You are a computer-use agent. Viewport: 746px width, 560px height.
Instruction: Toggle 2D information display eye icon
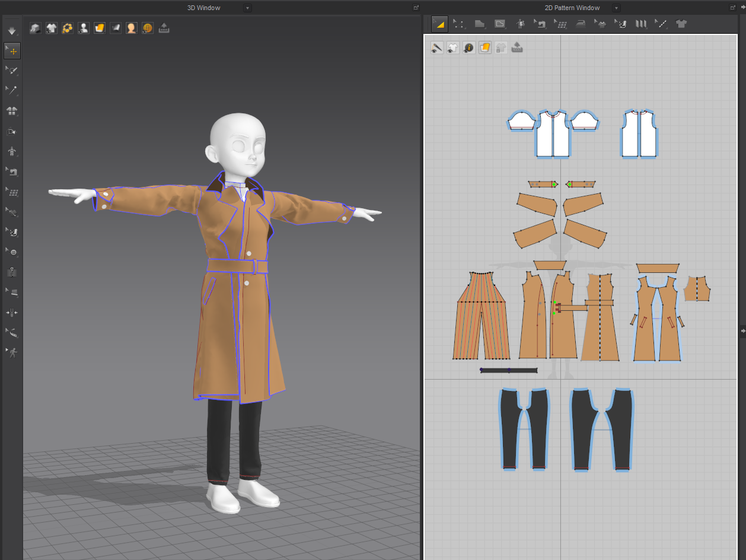pos(469,47)
